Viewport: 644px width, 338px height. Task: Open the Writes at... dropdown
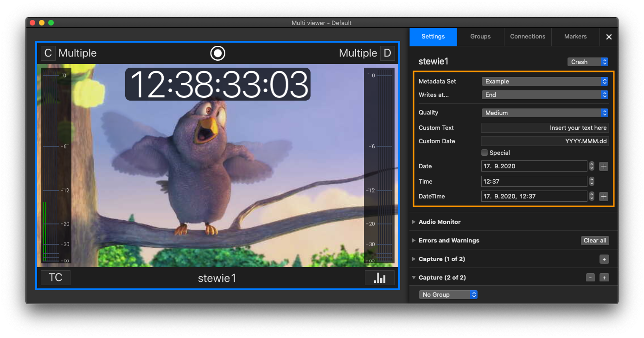point(545,95)
